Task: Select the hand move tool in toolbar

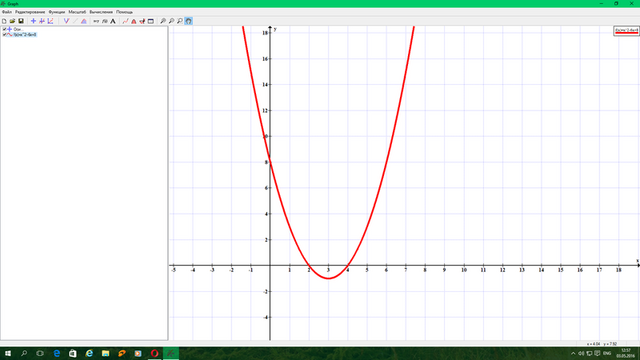Action: [x=189, y=21]
